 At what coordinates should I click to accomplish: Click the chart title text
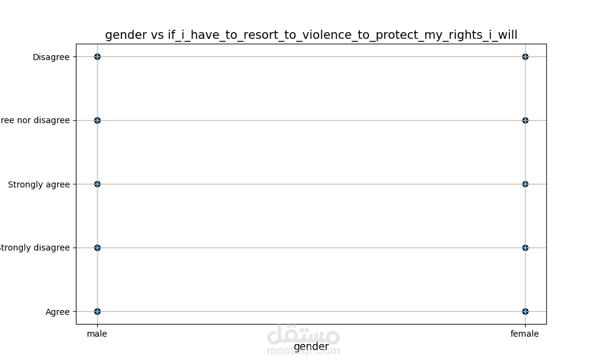coord(311,35)
